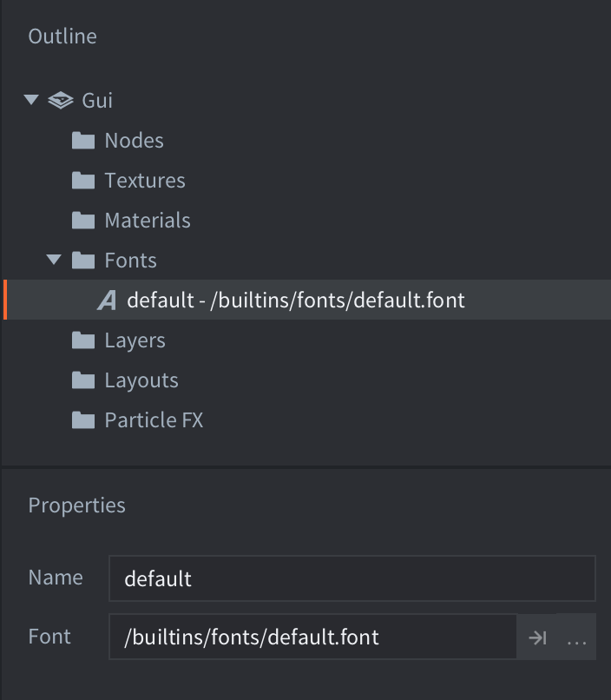
Task: Click the Particle FX folder icon
Action: [x=82, y=419]
